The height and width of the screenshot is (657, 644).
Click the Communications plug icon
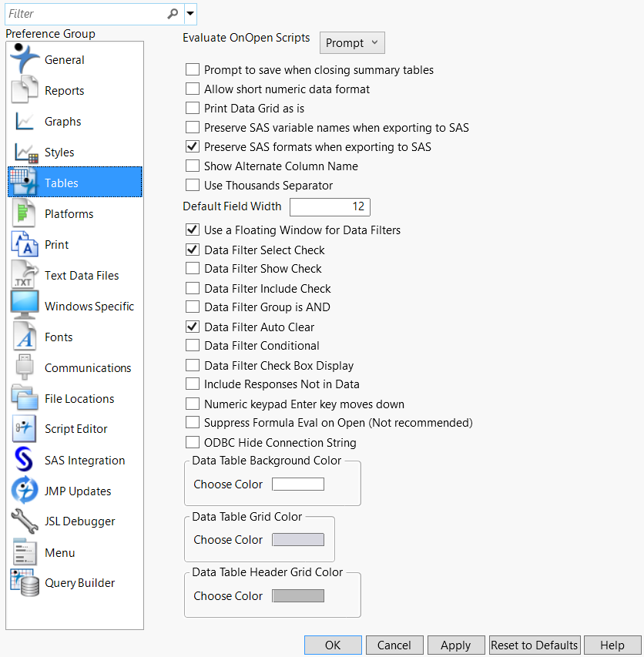pyautogui.click(x=25, y=367)
